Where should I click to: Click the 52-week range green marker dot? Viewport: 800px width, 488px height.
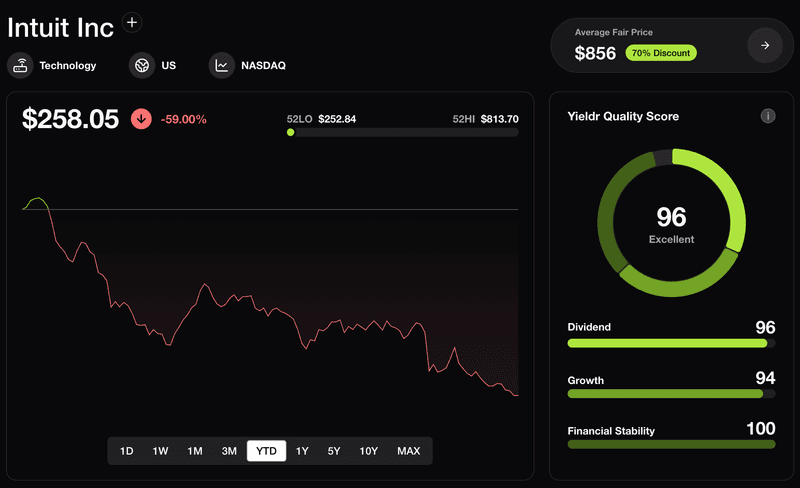click(290, 132)
